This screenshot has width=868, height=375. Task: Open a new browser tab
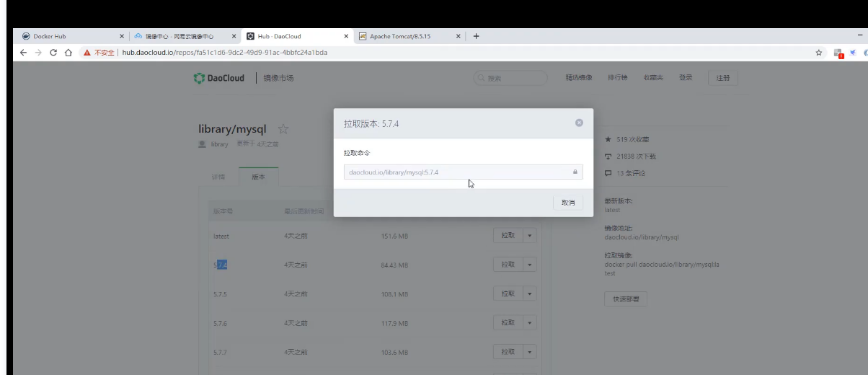[476, 36]
